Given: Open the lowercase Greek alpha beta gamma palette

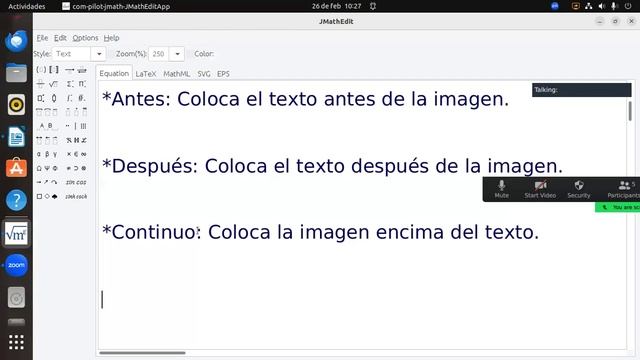Looking at the screenshot, I should click(x=47, y=154).
